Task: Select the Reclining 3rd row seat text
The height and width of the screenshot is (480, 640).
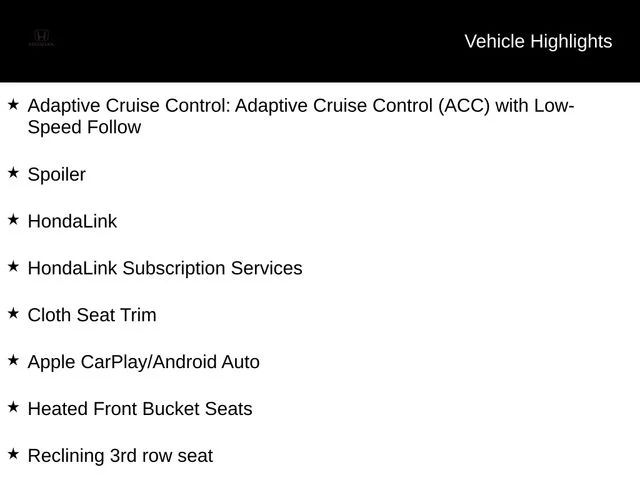Action: click(x=120, y=456)
